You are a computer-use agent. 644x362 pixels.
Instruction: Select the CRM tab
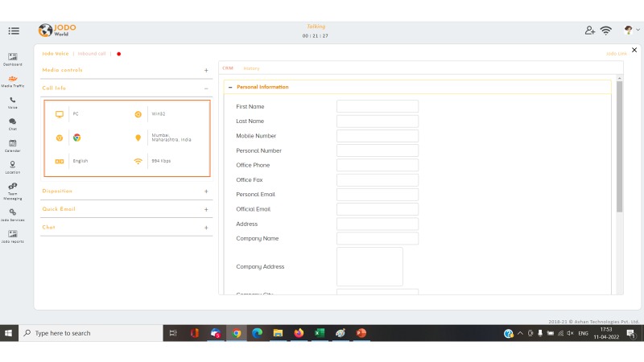[228, 68]
